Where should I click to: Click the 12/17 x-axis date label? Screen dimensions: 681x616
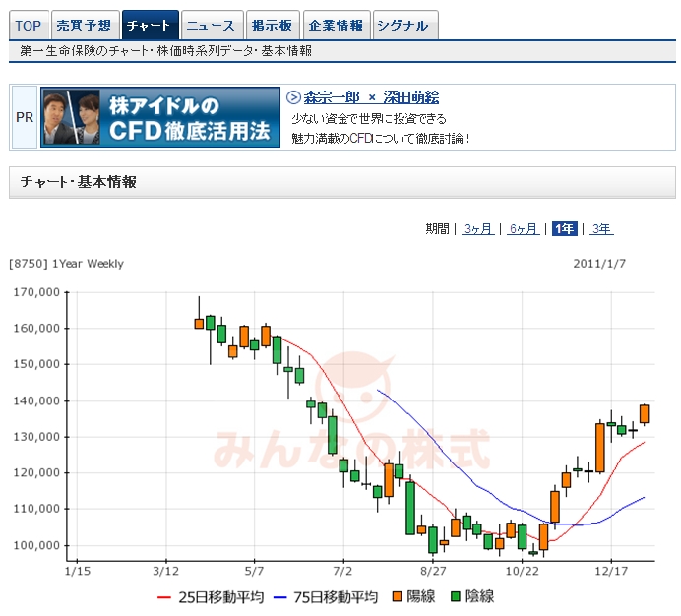(611, 571)
